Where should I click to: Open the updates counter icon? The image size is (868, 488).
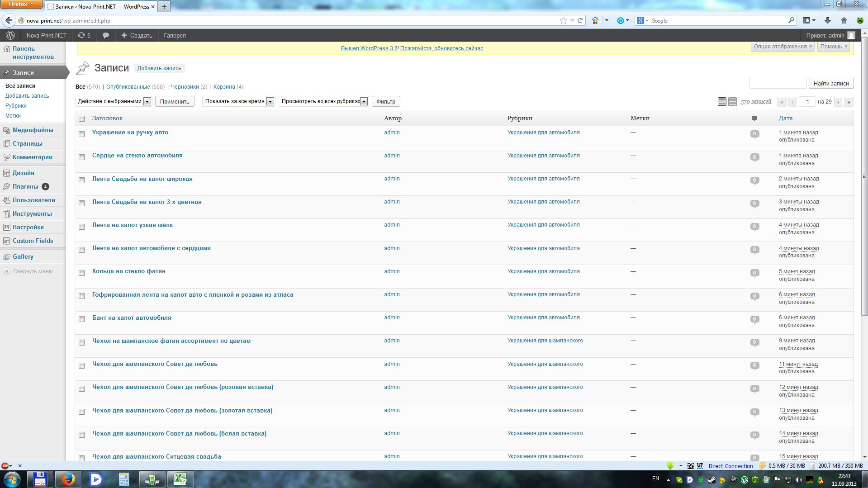(x=84, y=35)
